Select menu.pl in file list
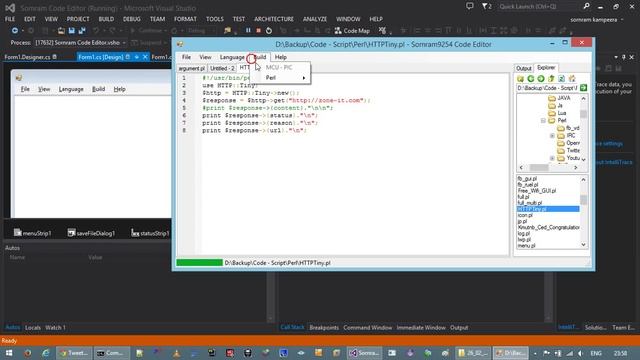The height and width of the screenshot is (360, 640). pyautogui.click(x=526, y=246)
